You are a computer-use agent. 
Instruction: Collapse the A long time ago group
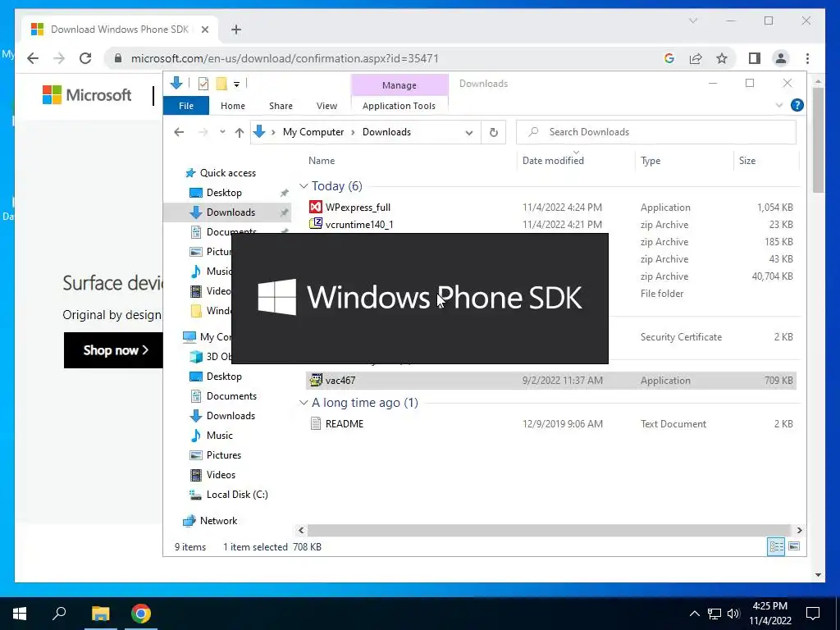tap(304, 402)
